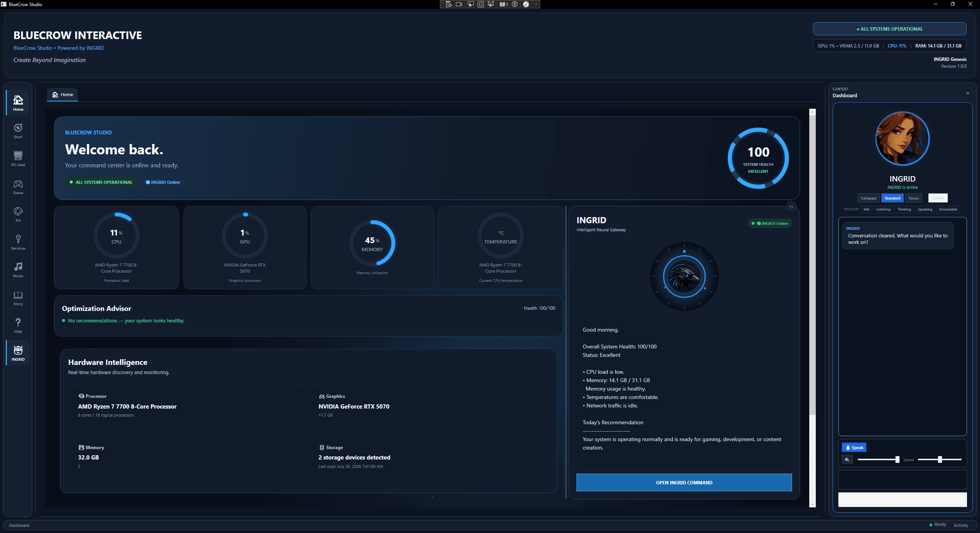
Task: Mute INGRID voice with the speaker icon
Action: (x=847, y=459)
